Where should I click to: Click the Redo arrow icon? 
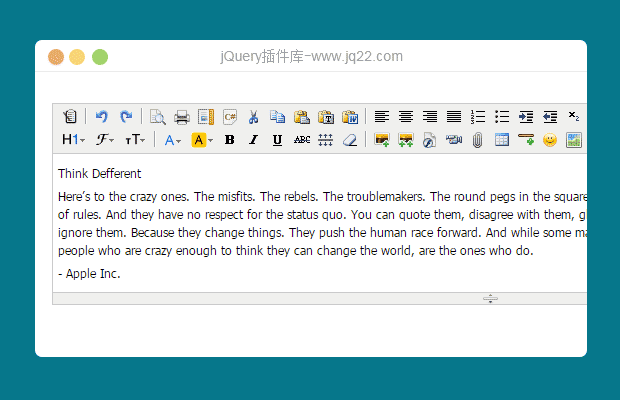[125, 117]
